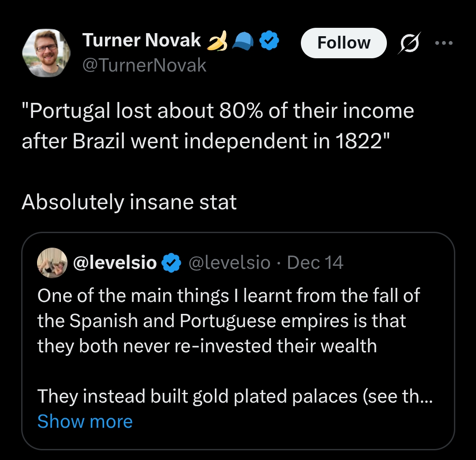This screenshot has height=460, width=476.
Task: Click the "Absolutely insane stat" tweet text
Action: [x=129, y=202]
